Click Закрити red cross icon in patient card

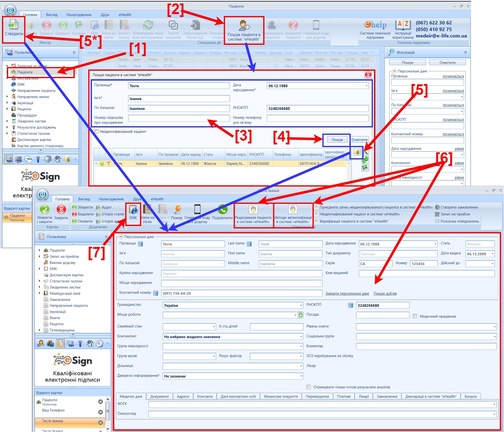pos(61,212)
